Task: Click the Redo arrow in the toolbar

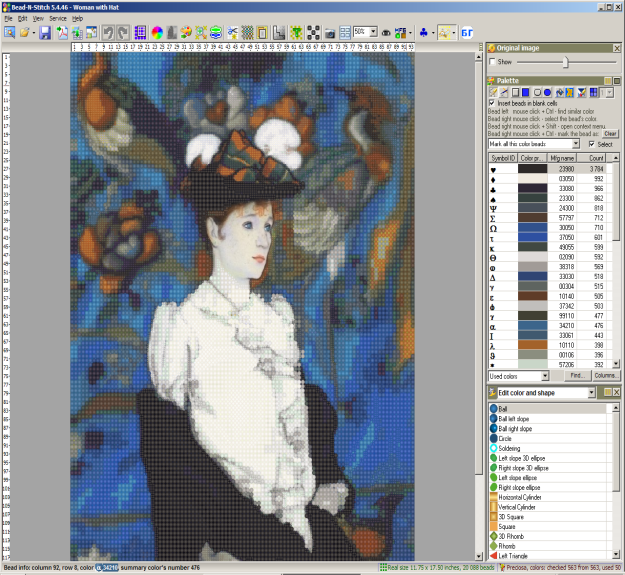Action: (123, 33)
